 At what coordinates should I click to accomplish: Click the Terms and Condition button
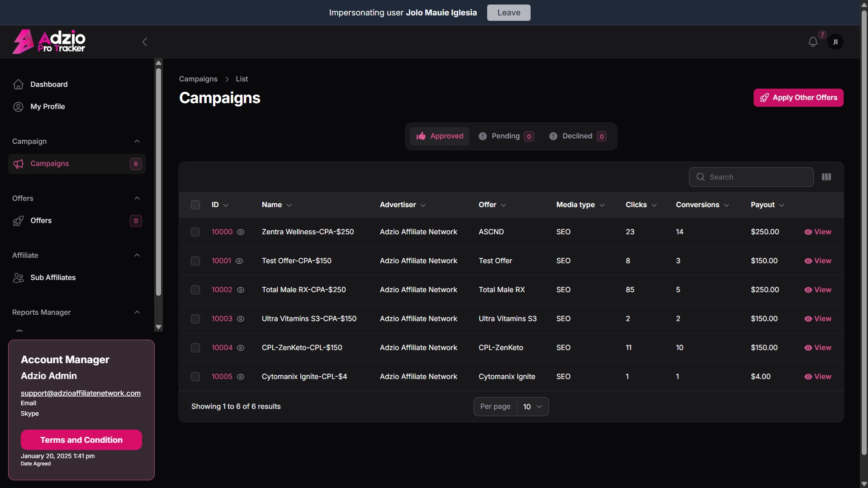[81, 440]
